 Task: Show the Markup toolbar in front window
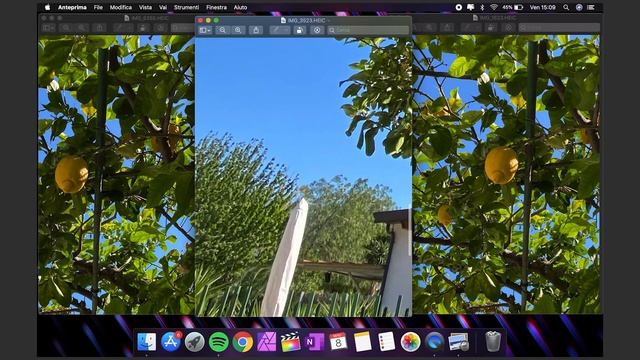[317, 30]
